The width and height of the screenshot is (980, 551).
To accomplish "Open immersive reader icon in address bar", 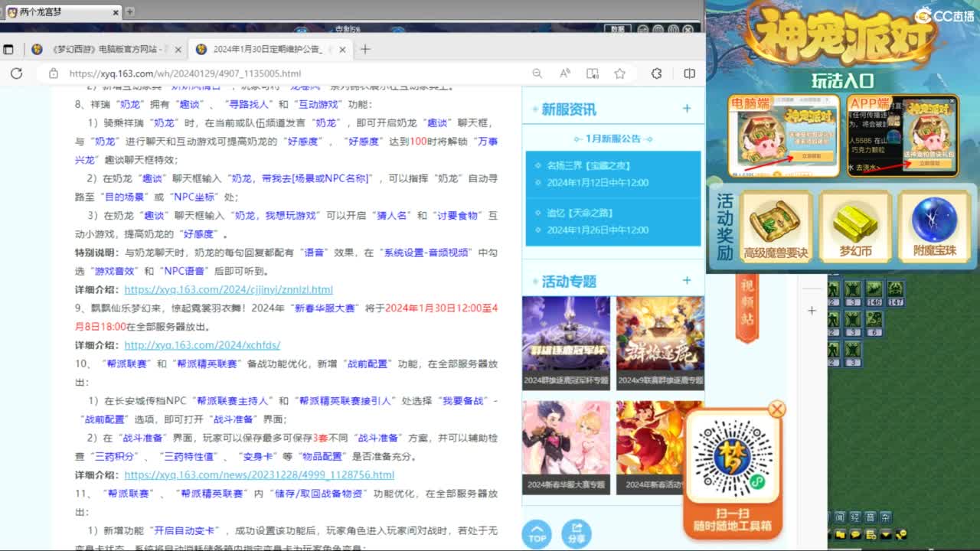I will point(592,73).
